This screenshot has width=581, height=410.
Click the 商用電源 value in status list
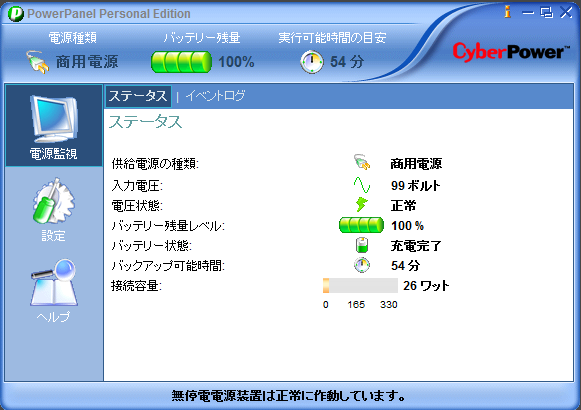(x=416, y=163)
